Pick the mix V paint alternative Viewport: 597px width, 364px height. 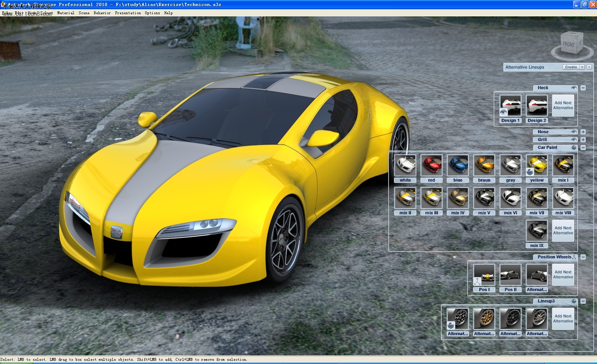484,198
